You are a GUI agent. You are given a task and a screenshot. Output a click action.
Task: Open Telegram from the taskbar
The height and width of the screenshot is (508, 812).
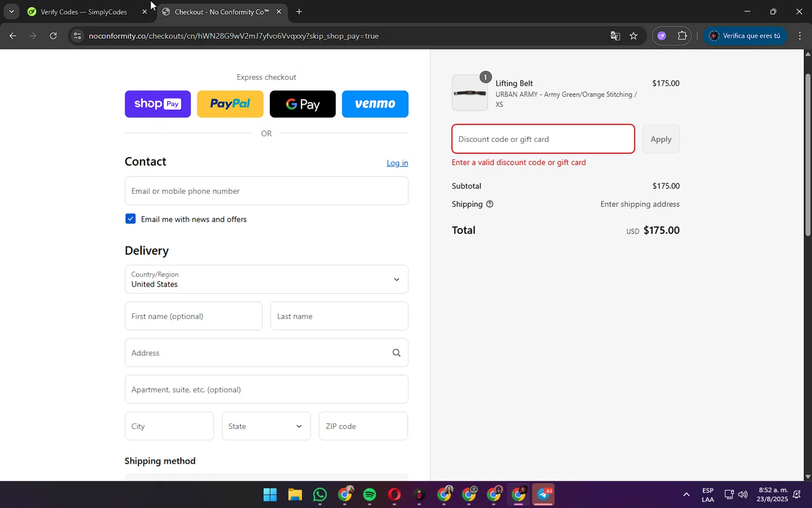tap(544, 494)
